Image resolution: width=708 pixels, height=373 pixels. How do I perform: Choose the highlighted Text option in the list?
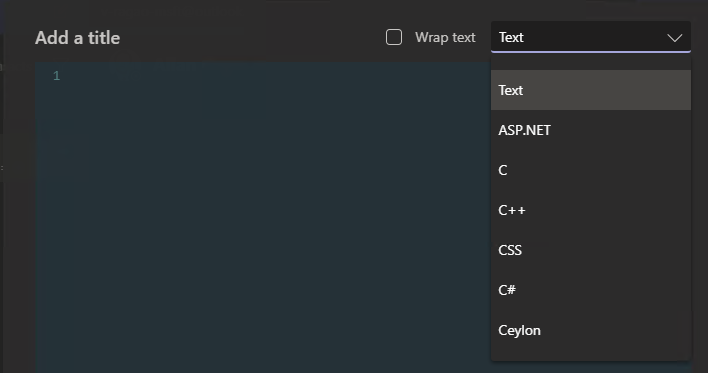pos(591,90)
